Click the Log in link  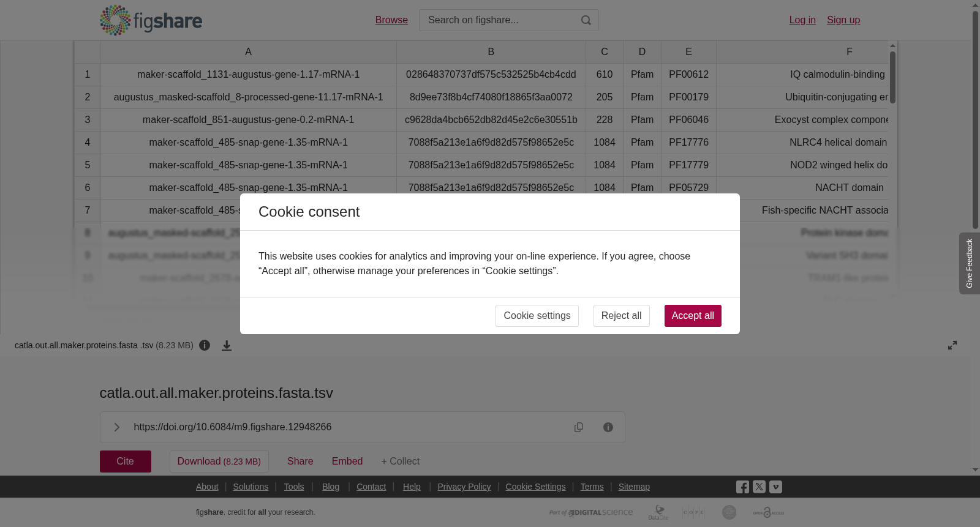click(802, 20)
